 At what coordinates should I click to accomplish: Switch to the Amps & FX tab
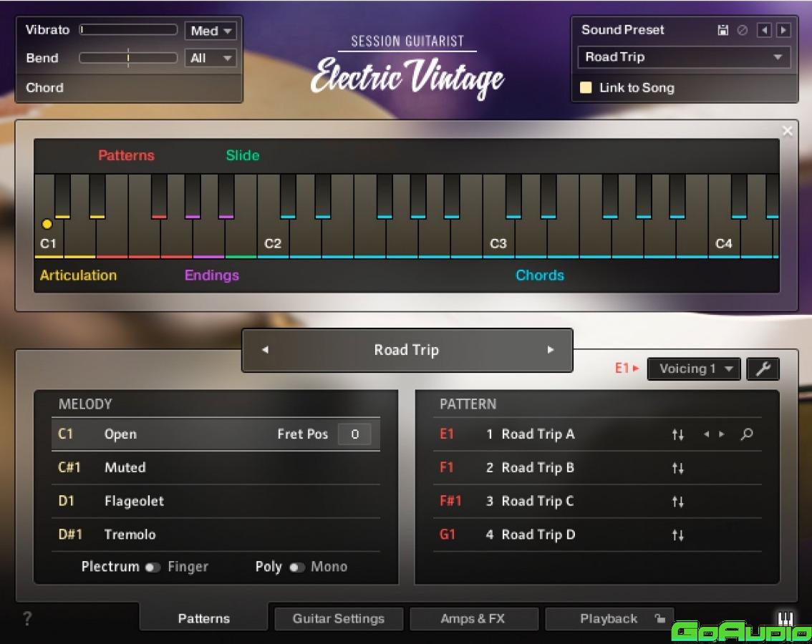[x=474, y=618]
